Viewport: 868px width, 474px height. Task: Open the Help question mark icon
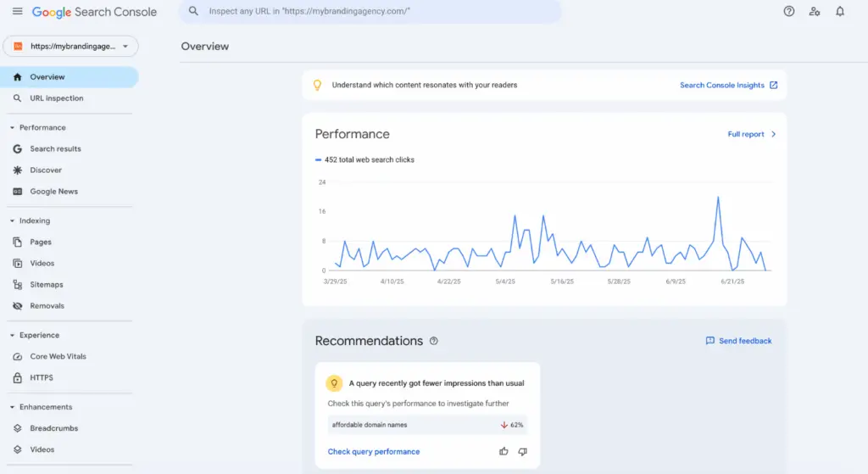click(789, 11)
